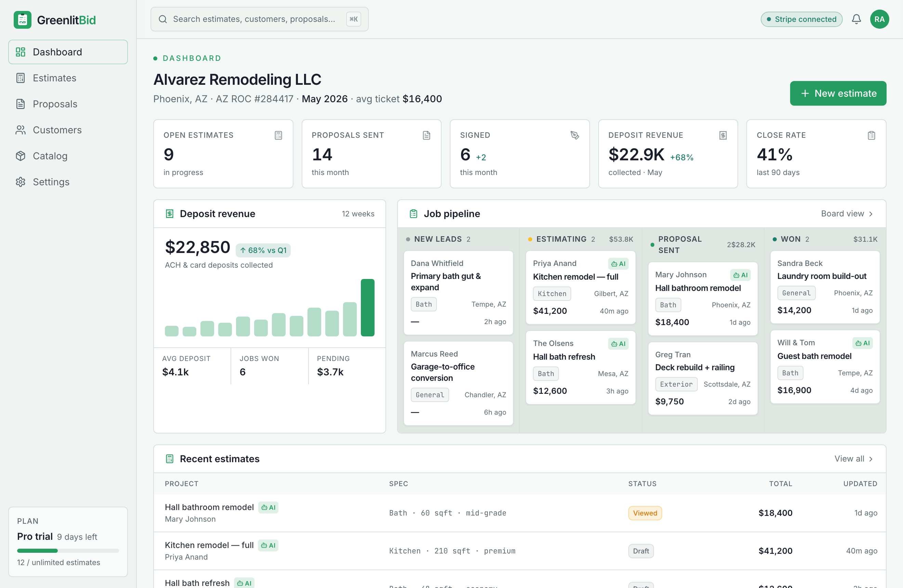Click the AI badge on Priya Anand card
The image size is (903, 588).
coord(618,264)
